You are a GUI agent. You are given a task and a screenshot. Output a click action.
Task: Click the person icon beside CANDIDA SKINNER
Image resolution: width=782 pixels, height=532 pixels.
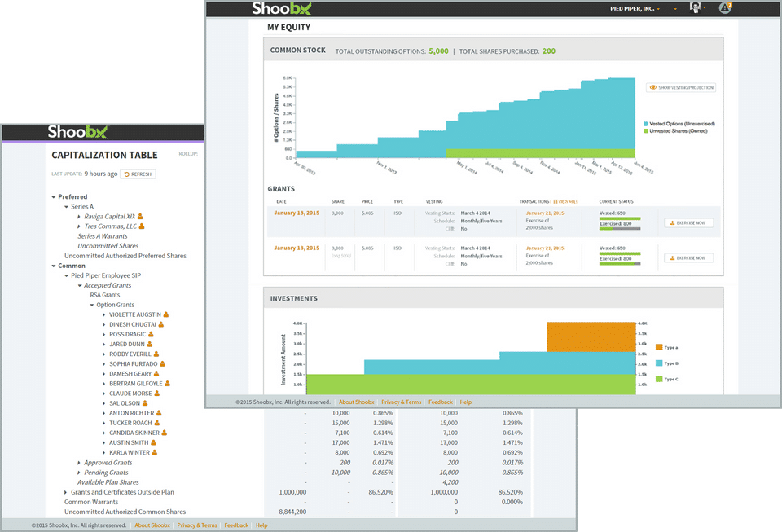tap(164, 433)
